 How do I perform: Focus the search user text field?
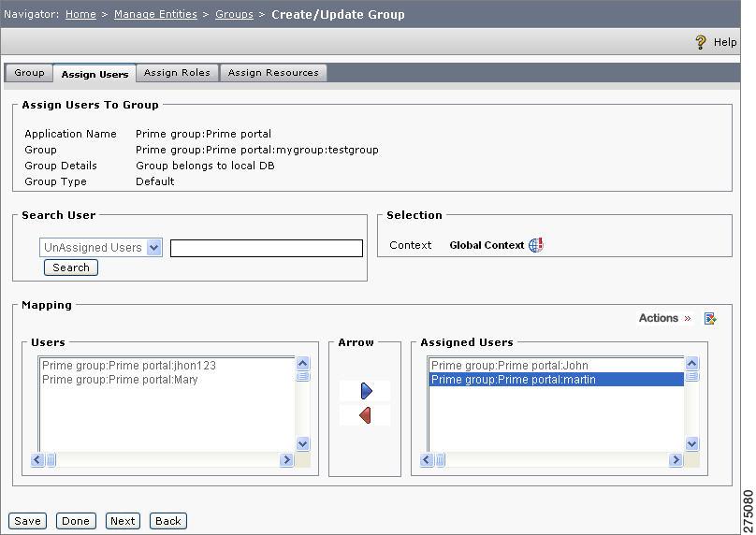tap(266, 248)
